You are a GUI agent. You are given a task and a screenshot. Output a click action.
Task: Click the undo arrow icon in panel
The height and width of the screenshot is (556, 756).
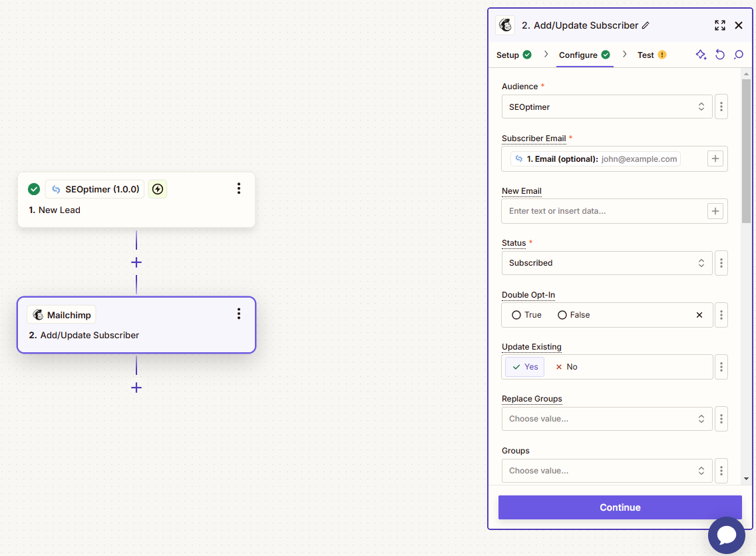click(719, 55)
